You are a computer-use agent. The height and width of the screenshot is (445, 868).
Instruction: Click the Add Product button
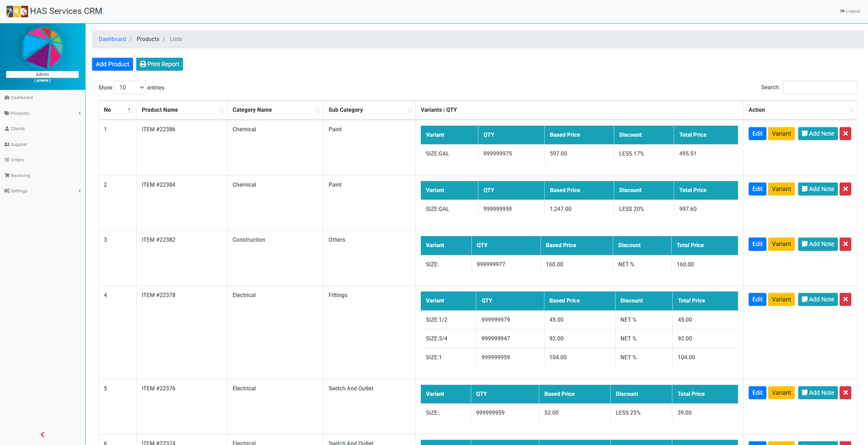[112, 64]
